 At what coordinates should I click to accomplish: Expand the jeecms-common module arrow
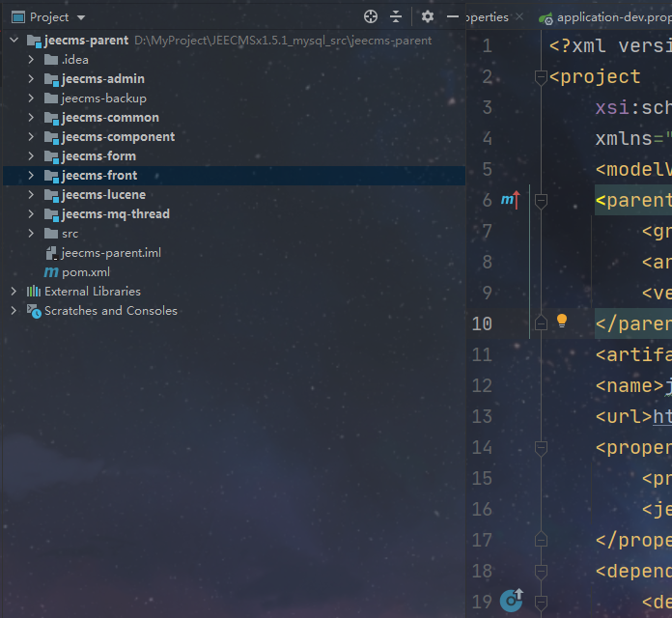(x=31, y=118)
